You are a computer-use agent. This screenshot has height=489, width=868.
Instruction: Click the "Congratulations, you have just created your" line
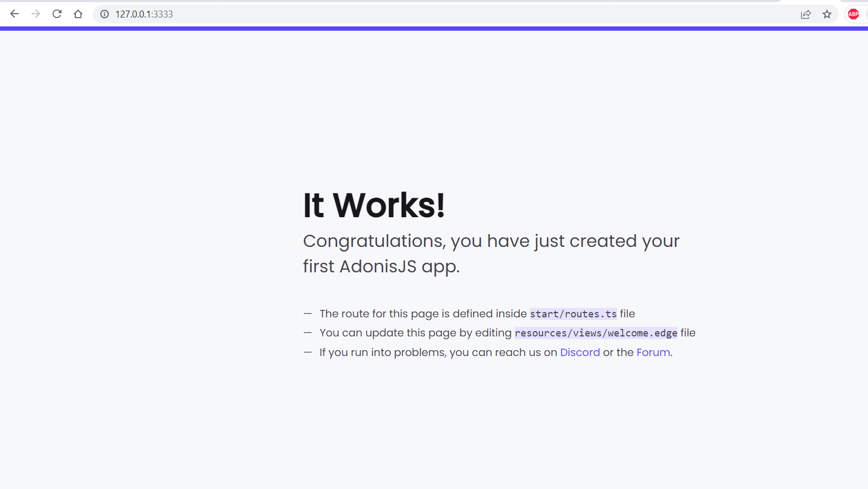[x=491, y=241]
